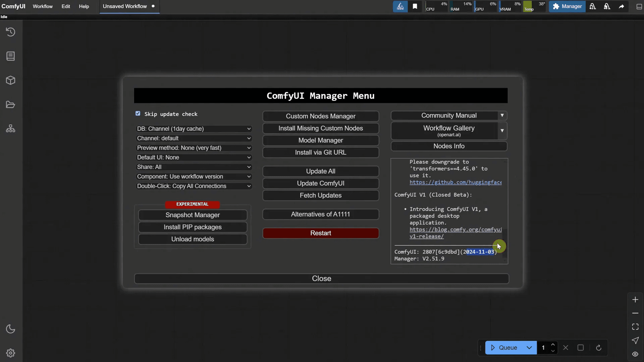Click the paper-plane select mode icon
644x362 pixels.
tap(635, 341)
